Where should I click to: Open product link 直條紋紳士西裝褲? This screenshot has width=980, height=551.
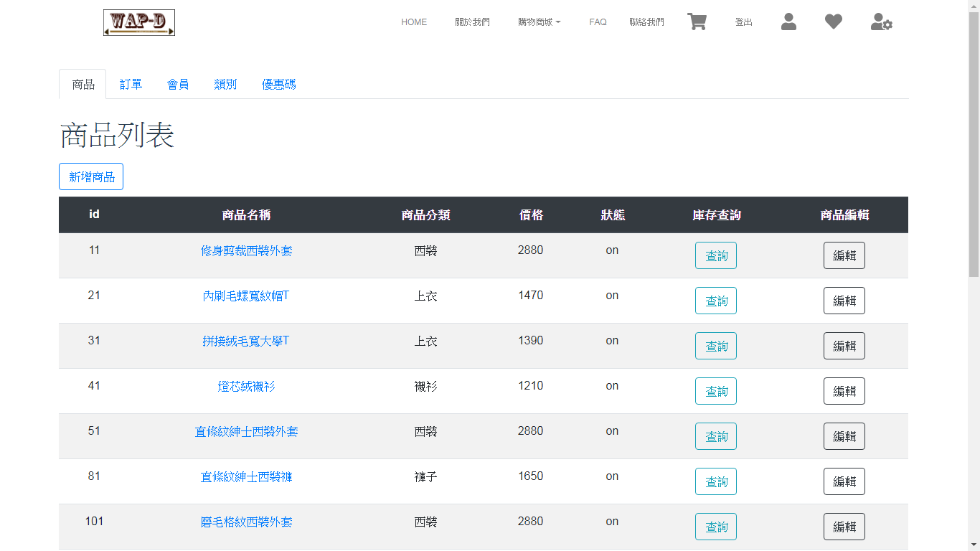pos(246,476)
